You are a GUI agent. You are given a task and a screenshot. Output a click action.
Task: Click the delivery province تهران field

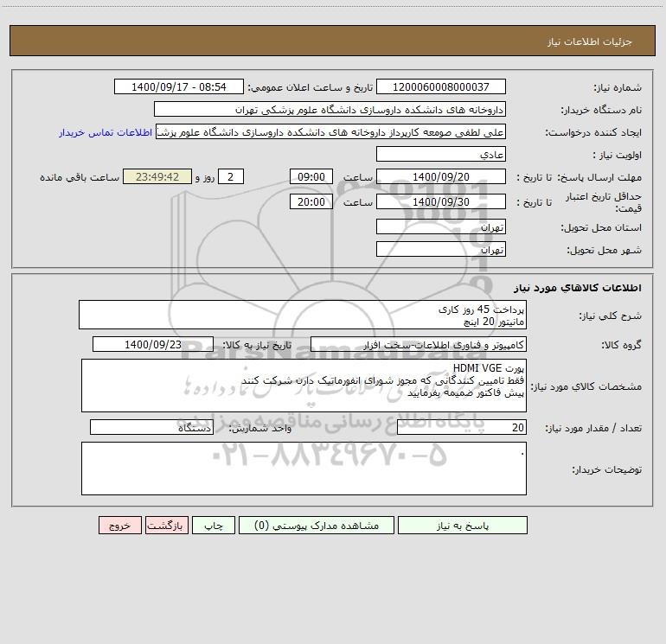(441, 226)
